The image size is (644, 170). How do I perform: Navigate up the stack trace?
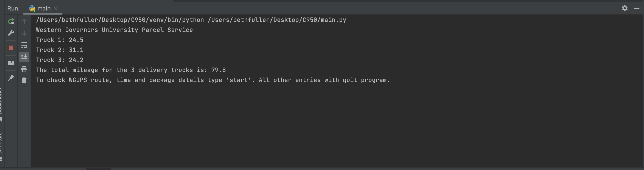24,21
